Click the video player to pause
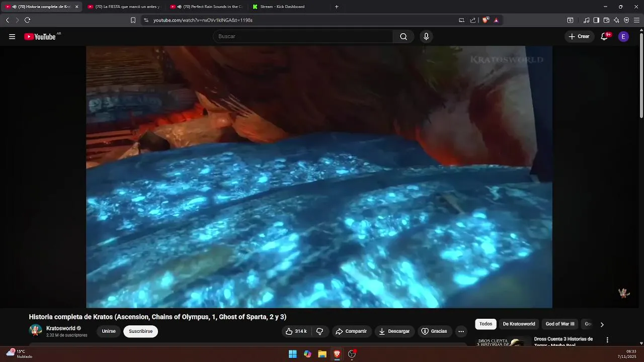The height and width of the screenshot is (362, 644). (x=319, y=177)
